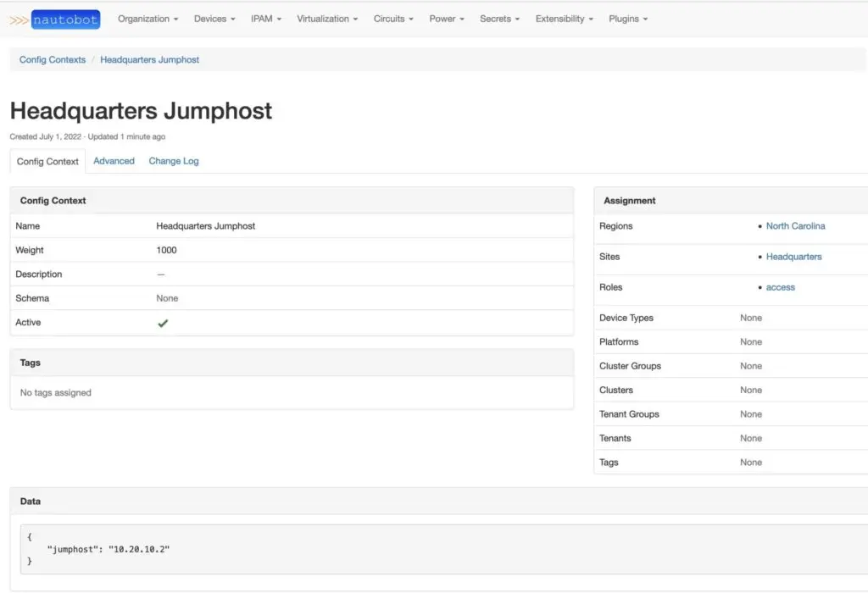Click the Headquarters Jumphost page heading
Screen dimensions: 868x593
point(142,111)
